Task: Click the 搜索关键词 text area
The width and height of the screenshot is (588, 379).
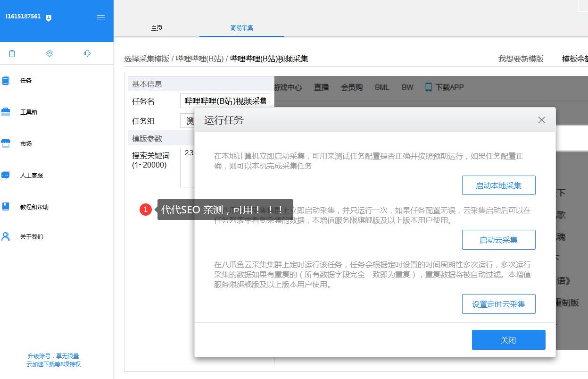Action: coord(188,168)
